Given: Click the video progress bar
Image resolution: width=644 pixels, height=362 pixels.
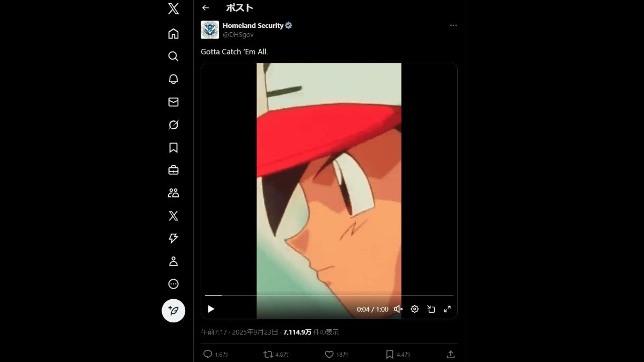Looking at the screenshot, I should click(x=329, y=295).
